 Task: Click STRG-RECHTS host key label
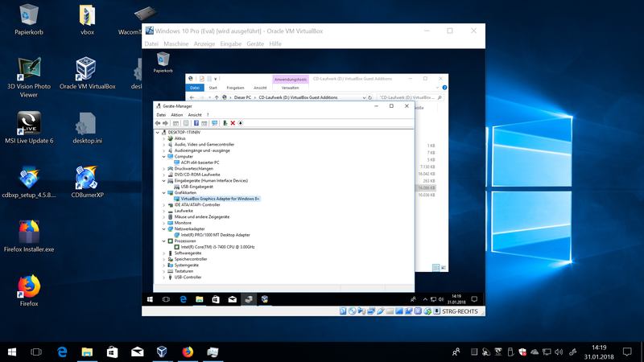click(x=460, y=311)
